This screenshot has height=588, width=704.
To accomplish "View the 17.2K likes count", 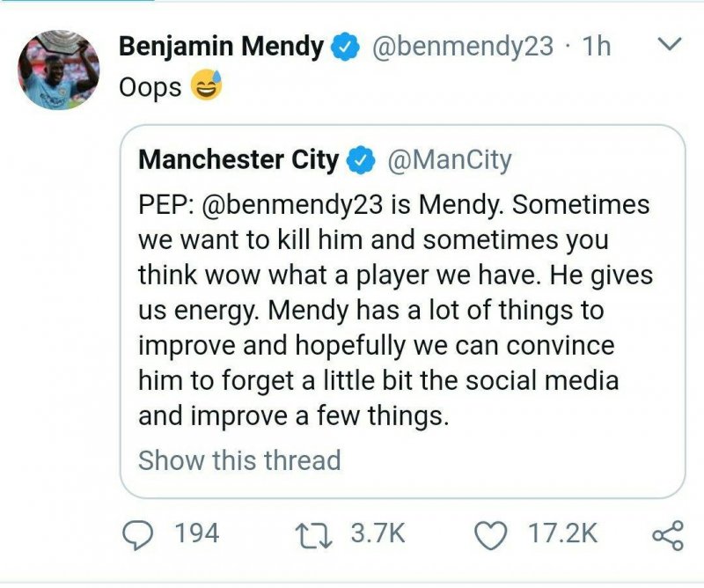I will click(x=562, y=533).
